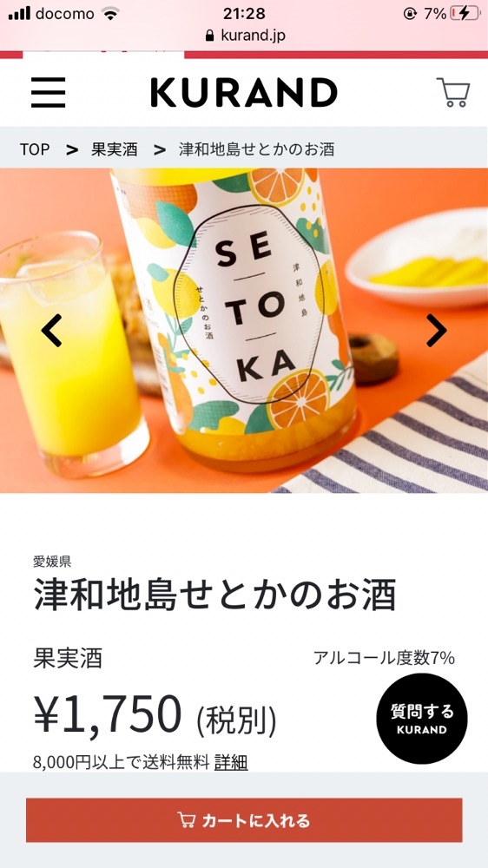Tap the 質問する KURAND chat bubble
The height and width of the screenshot is (868, 488).
(422, 719)
